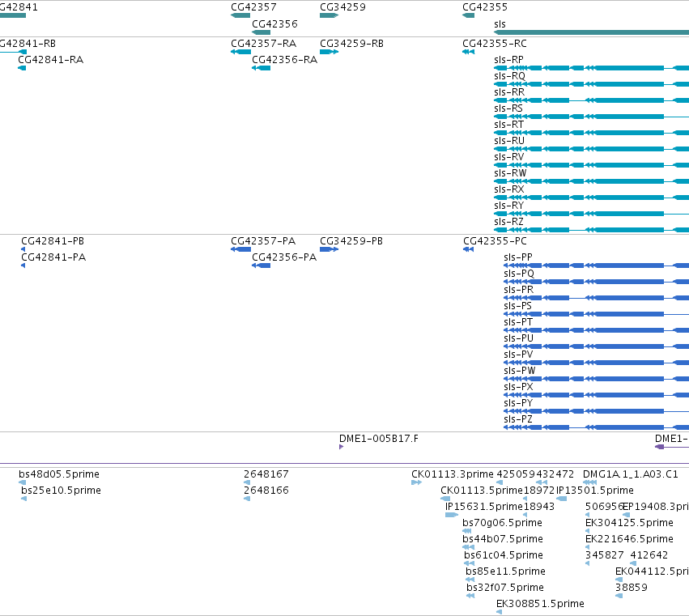Click the 432472 feature label
The width and height of the screenshot is (689, 616).
click(555, 474)
